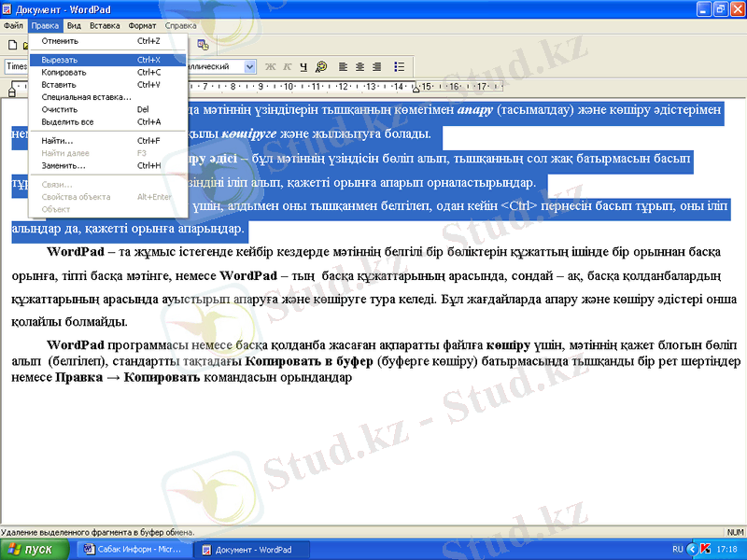Create a new document icon
This screenshot has height=560, width=747.
(12, 45)
